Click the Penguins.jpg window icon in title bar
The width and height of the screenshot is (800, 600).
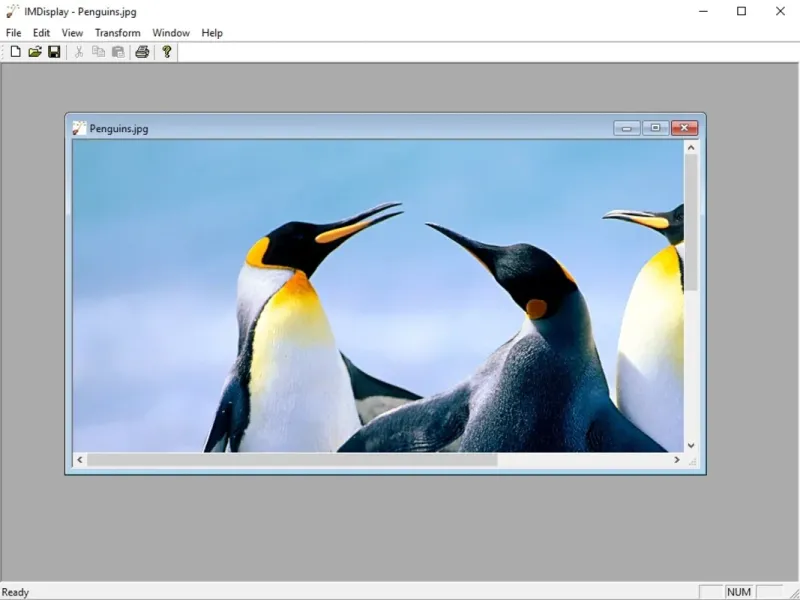(79, 128)
